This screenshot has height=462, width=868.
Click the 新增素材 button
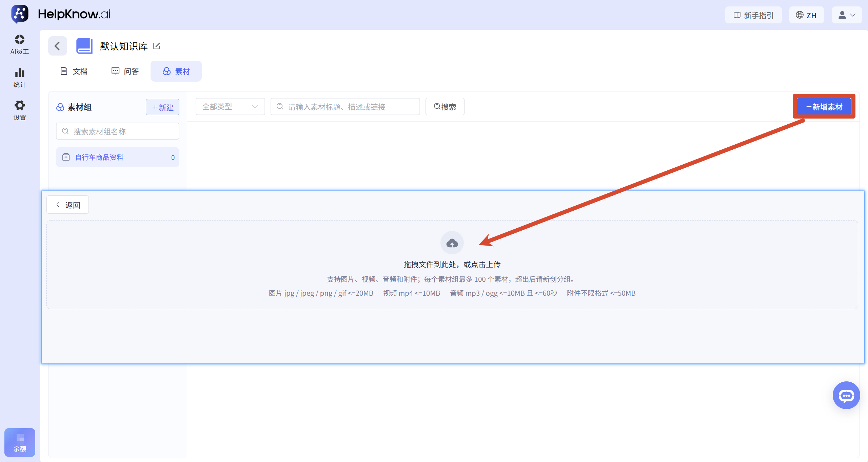pos(824,107)
